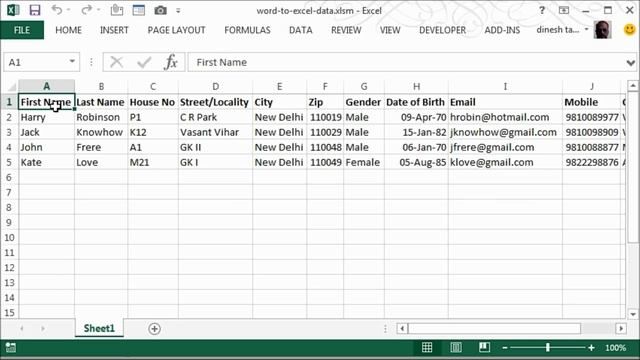Screen dimensions: 640x360
Task: Click the Excel application icon in the title bar
Action: [13, 10]
